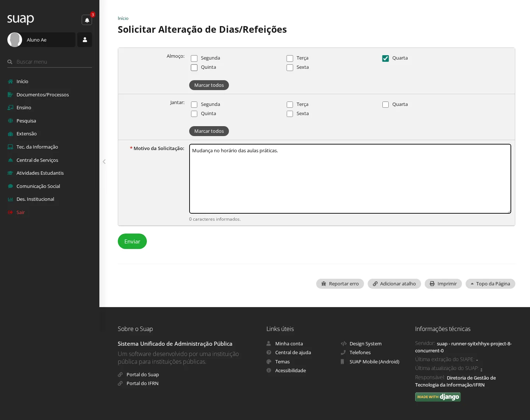Open Central de Serviços menu
This screenshot has width=530, height=420.
click(37, 160)
